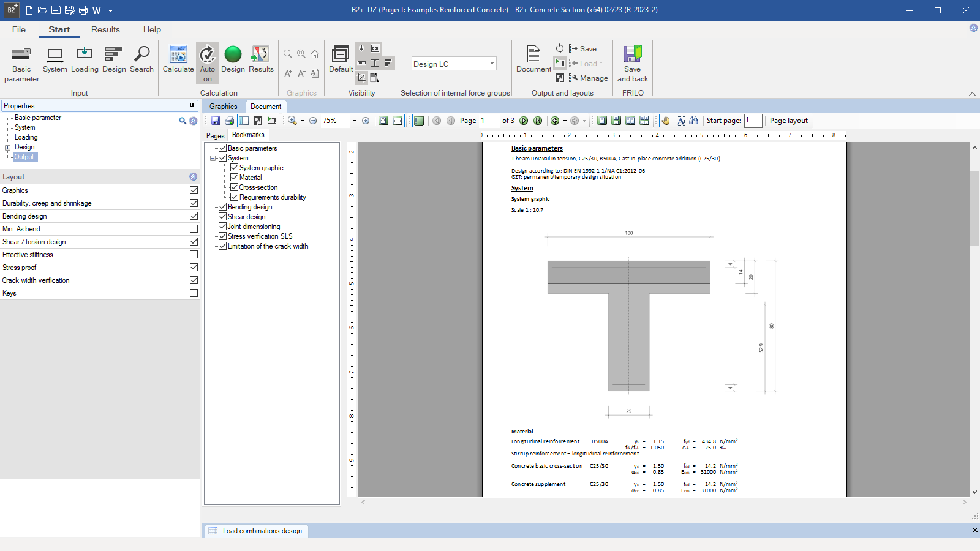This screenshot has width=980, height=551.
Task: Click the Save and back FRILO icon
Action: click(633, 64)
